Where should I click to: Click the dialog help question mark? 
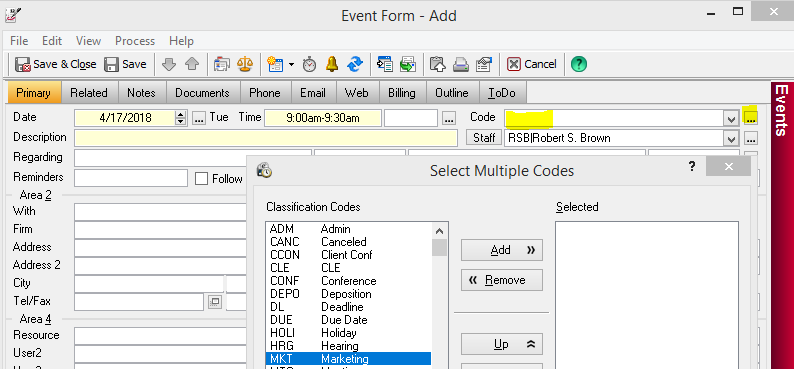tap(692, 167)
